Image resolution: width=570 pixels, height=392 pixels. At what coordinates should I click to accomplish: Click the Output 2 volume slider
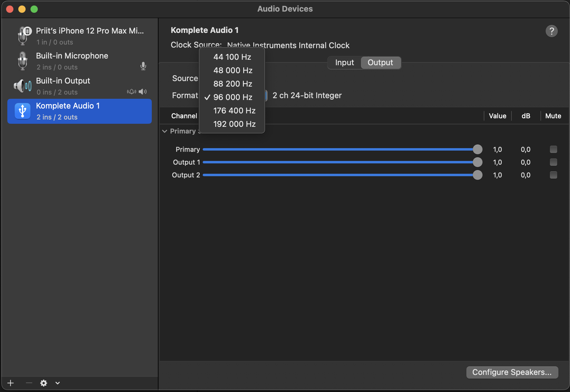pyautogui.click(x=342, y=175)
